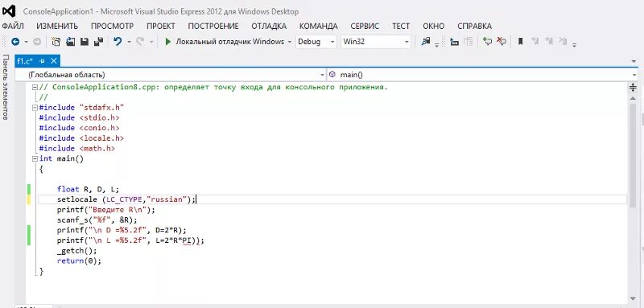Open the ОТЛАДКА menu
The width and height of the screenshot is (644, 308).
(269, 27)
